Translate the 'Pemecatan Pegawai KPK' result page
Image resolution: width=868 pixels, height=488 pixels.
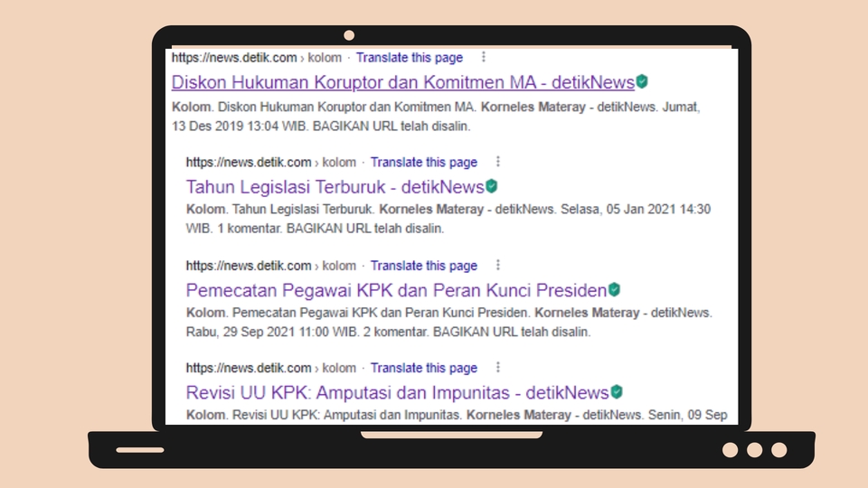(423, 266)
